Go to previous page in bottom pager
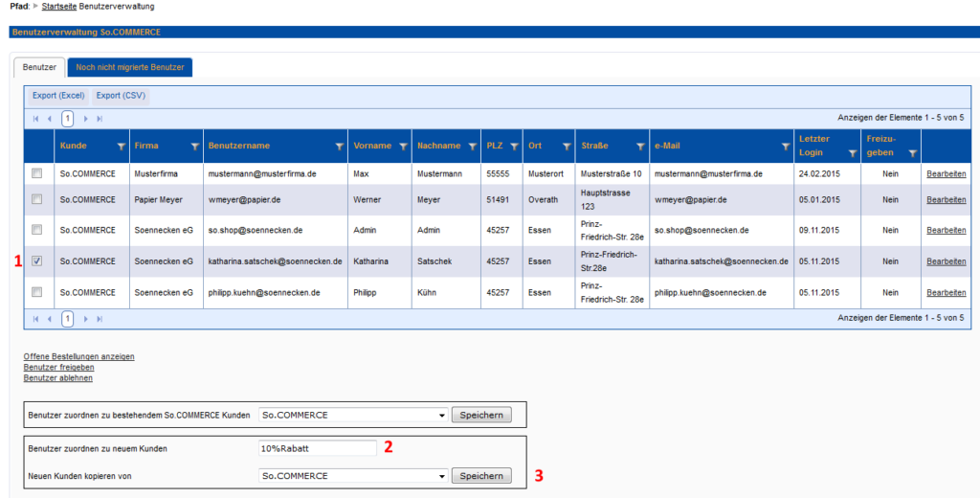 coord(50,319)
